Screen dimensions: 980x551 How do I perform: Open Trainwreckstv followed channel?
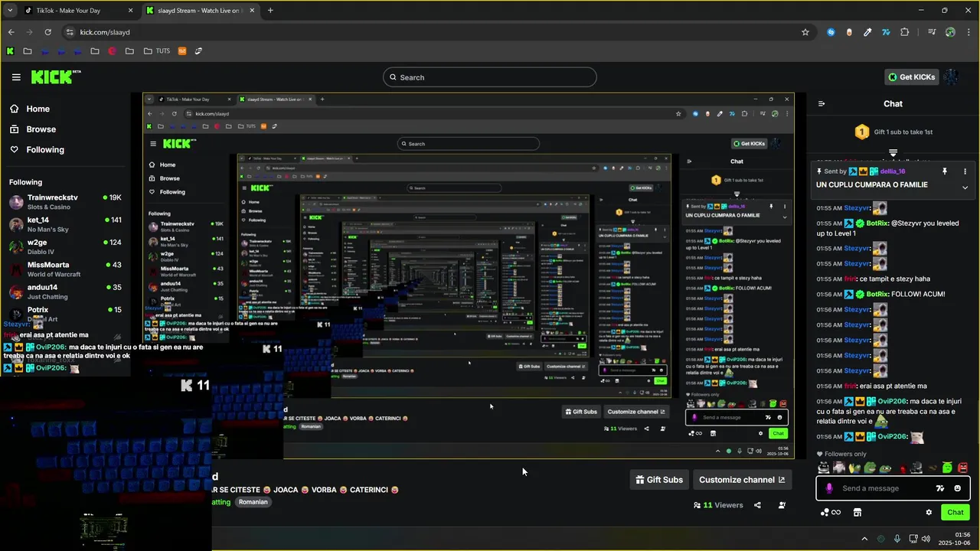point(65,202)
